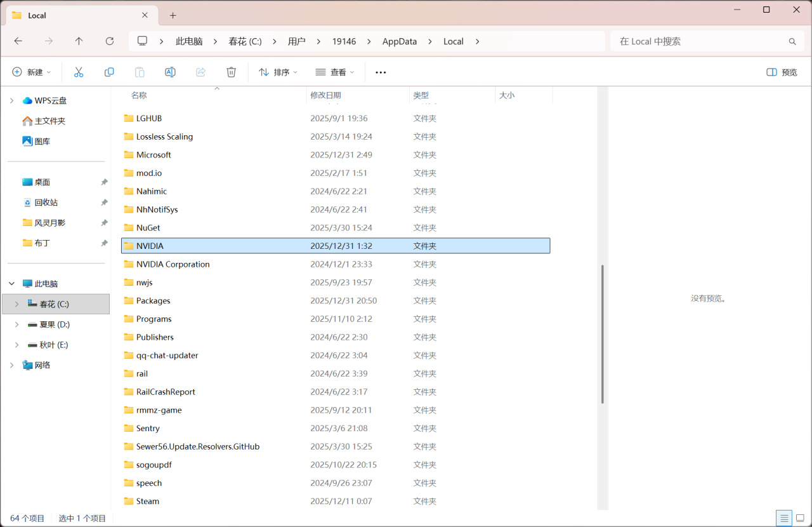This screenshot has width=812, height=527.
Task: Click the Packages folder icon
Action: [129, 301]
